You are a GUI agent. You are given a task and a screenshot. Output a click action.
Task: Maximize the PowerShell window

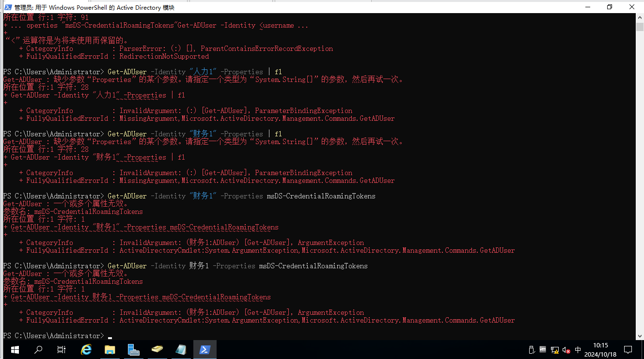610,7
